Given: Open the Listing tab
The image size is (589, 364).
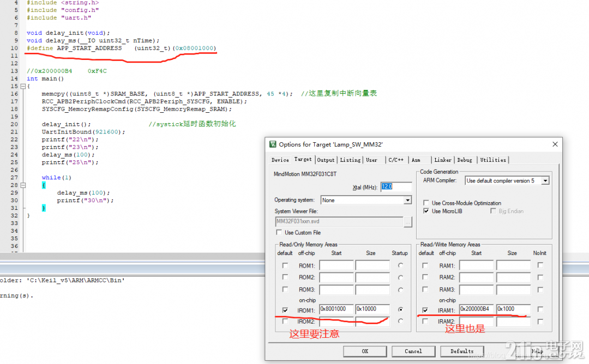Looking at the screenshot, I should 350,160.
